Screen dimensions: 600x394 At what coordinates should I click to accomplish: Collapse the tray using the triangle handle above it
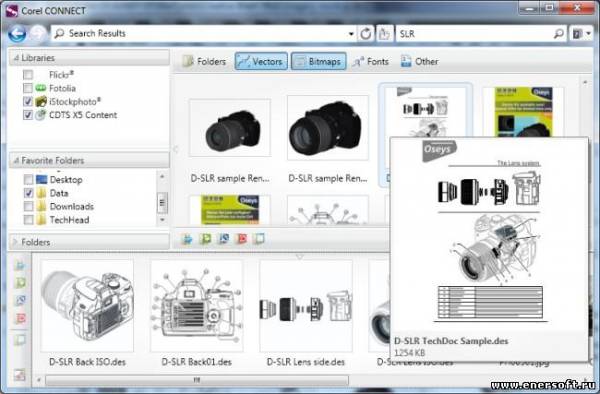(300, 257)
